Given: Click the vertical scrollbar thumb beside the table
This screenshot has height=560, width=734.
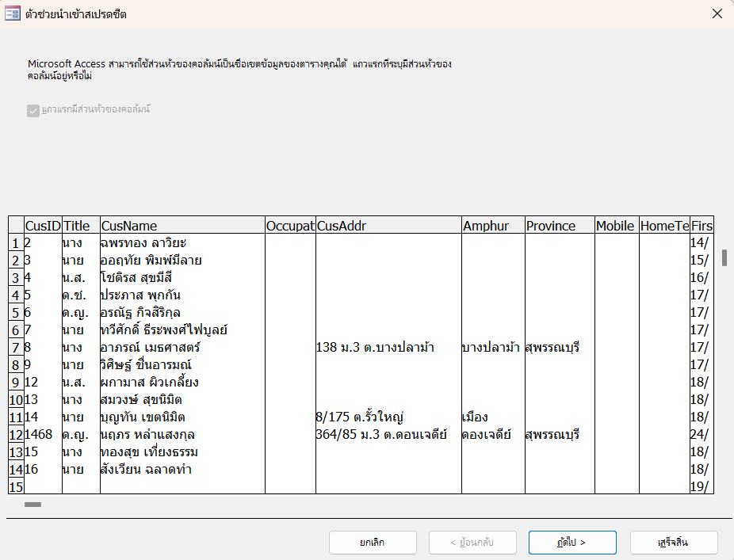Looking at the screenshot, I should pyautogui.click(x=724, y=258).
